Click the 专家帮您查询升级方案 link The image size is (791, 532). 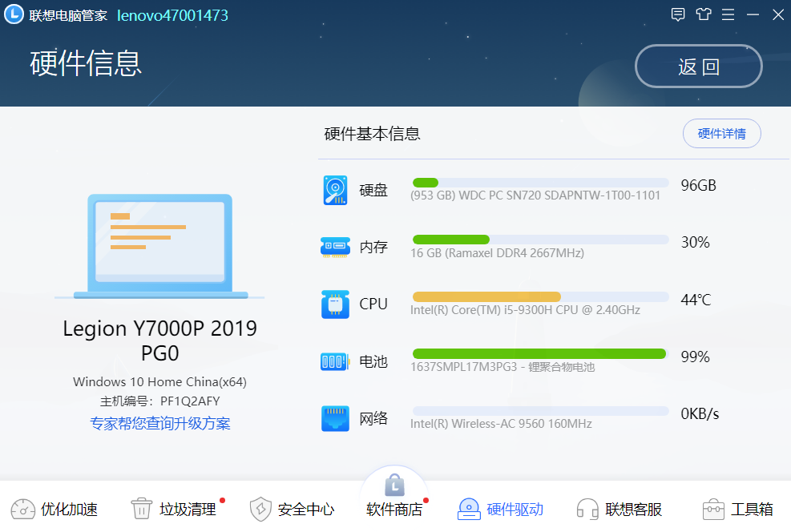coord(160,424)
